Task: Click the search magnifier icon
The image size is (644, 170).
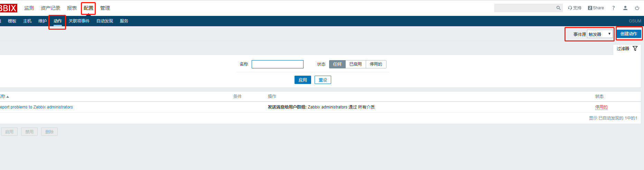Action: pos(558,8)
